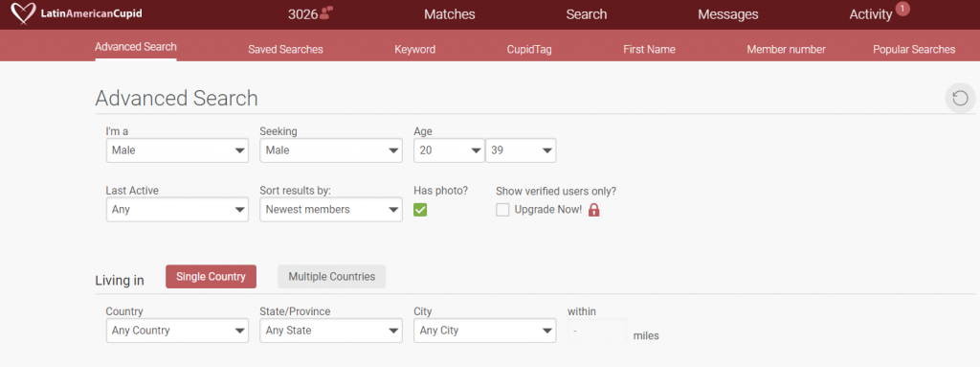Click the reset search circular arrow icon
The height and width of the screenshot is (367, 980).
pos(960,99)
